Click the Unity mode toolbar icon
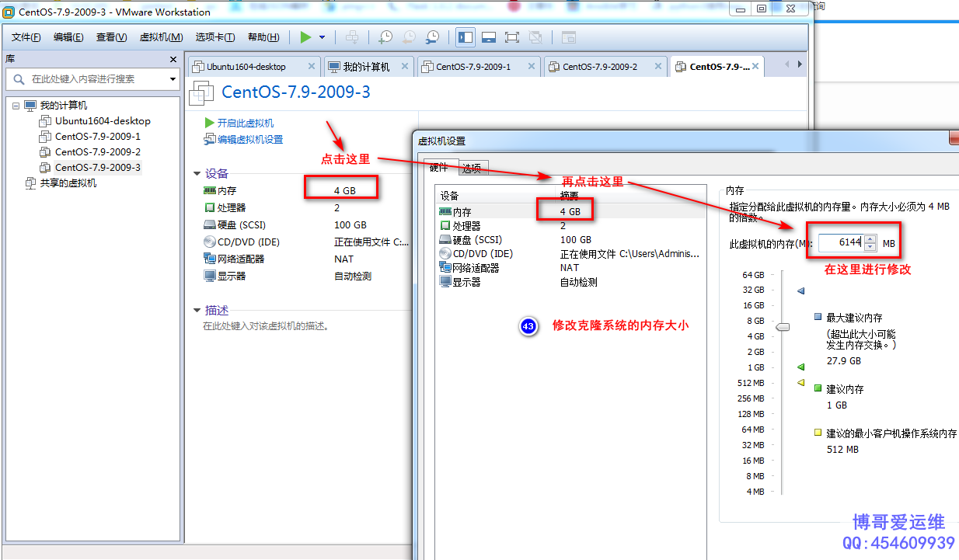This screenshot has width=959, height=560. pyautogui.click(x=535, y=37)
